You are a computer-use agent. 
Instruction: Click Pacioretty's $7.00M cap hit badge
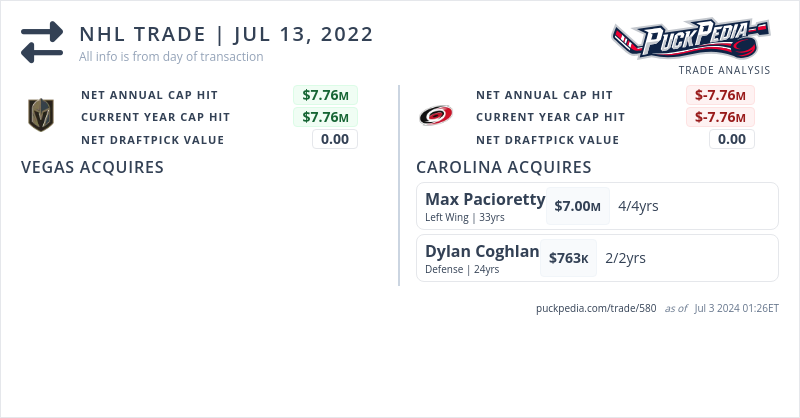[578, 206]
